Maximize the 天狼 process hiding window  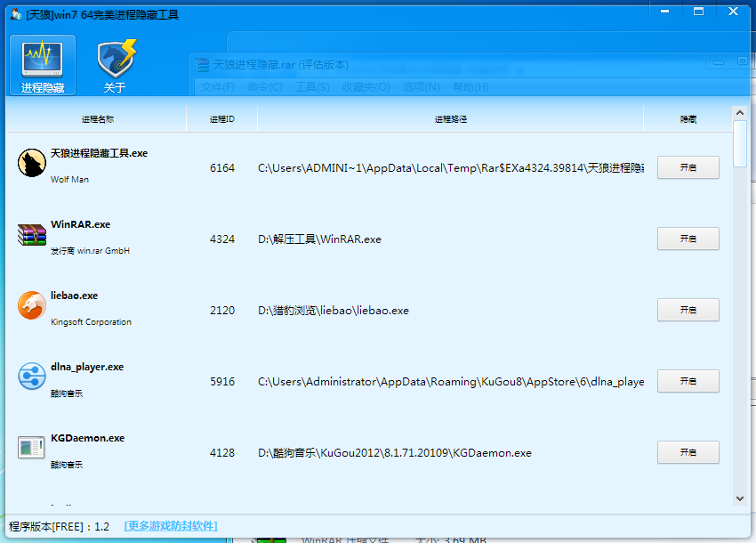coord(698,11)
